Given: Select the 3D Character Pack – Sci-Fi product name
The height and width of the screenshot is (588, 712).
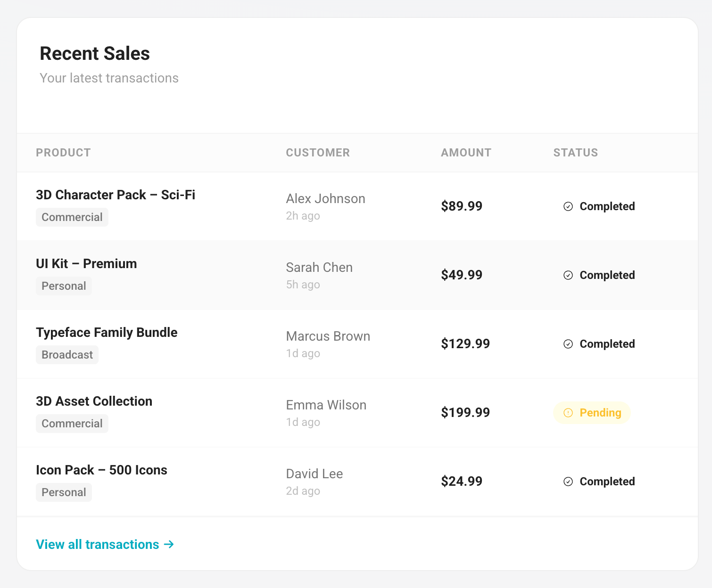Looking at the screenshot, I should 116,195.
